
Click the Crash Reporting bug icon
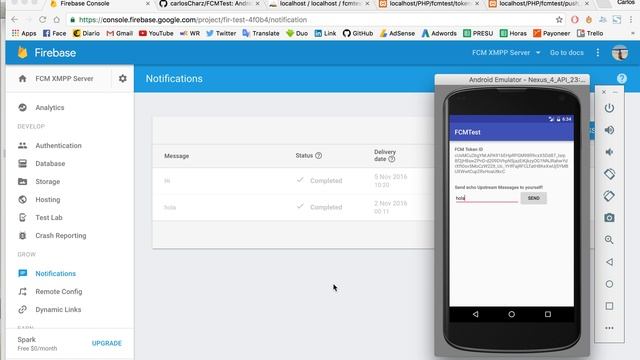(22, 236)
